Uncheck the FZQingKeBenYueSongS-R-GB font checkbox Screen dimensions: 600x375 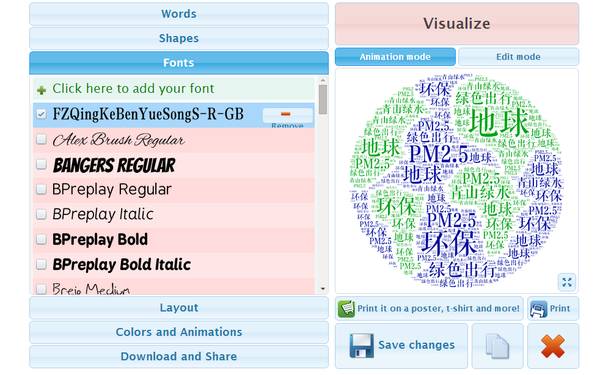pos(41,114)
